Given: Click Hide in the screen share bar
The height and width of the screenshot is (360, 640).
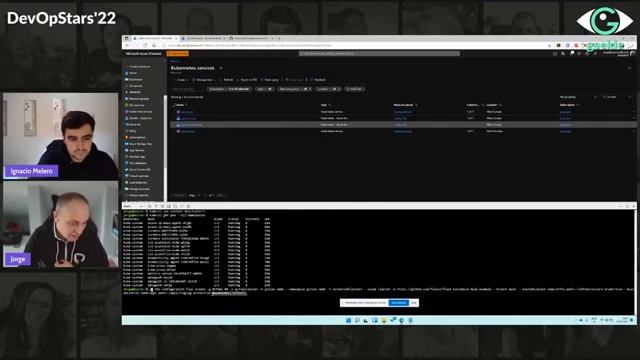Looking at the screenshot, I should (x=413, y=303).
